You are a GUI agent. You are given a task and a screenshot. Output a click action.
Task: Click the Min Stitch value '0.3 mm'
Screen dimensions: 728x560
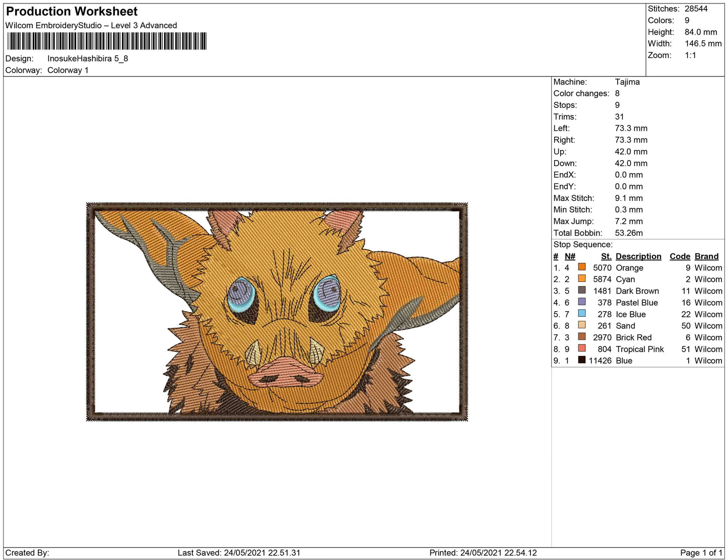pos(629,209)
